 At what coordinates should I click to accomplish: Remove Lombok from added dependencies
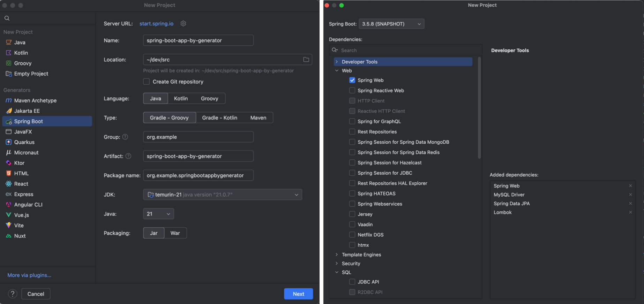point(630,212)
